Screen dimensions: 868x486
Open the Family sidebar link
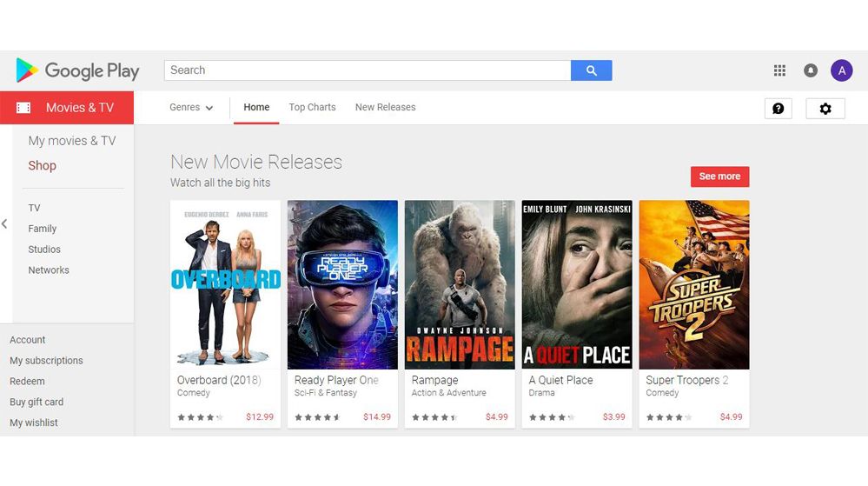[x=42, y=229]
